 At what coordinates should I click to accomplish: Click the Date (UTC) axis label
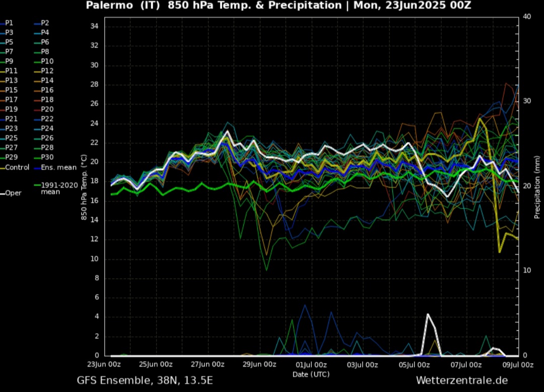click(x=310, y=374)
